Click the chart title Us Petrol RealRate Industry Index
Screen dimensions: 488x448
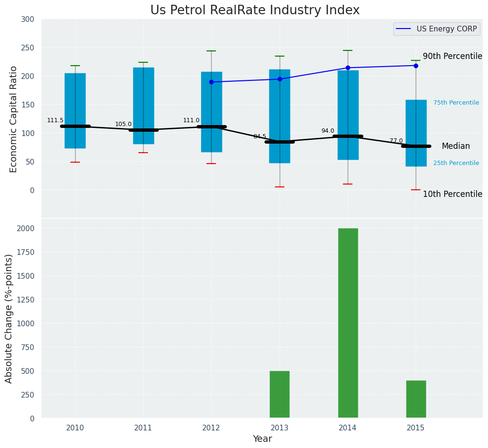[x=255, y=10]
